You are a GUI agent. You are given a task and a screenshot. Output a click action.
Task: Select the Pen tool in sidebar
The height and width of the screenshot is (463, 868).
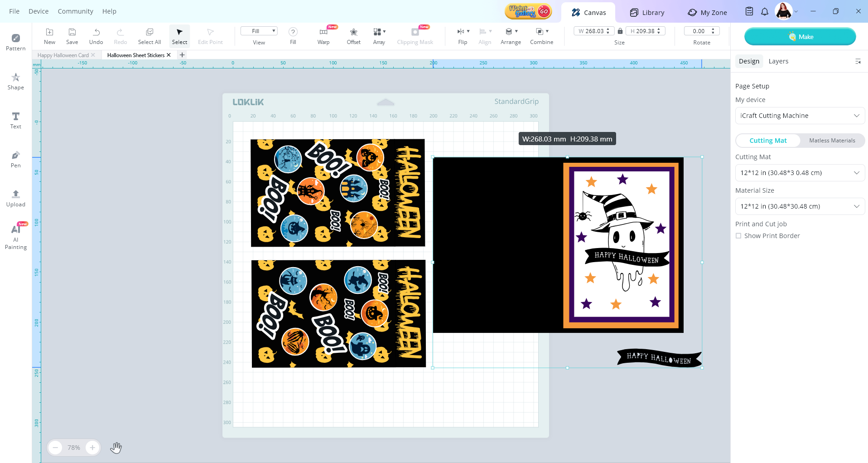click(15, 159)
